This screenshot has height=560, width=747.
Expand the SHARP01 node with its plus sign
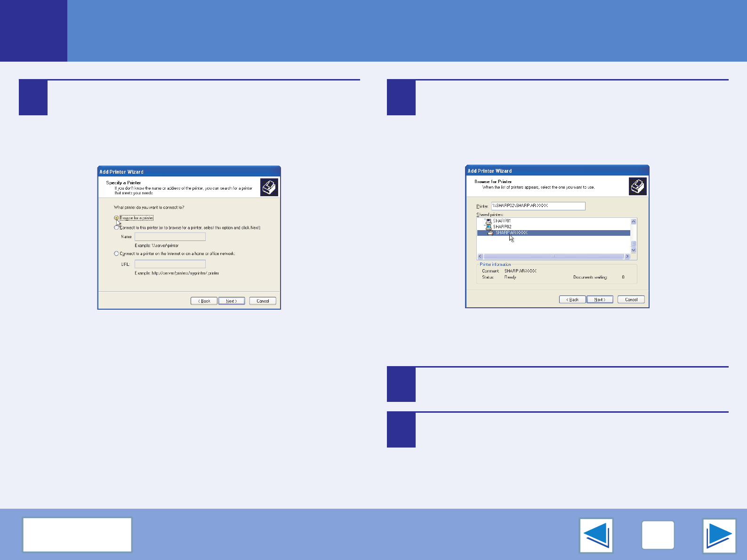coord(484,220)
